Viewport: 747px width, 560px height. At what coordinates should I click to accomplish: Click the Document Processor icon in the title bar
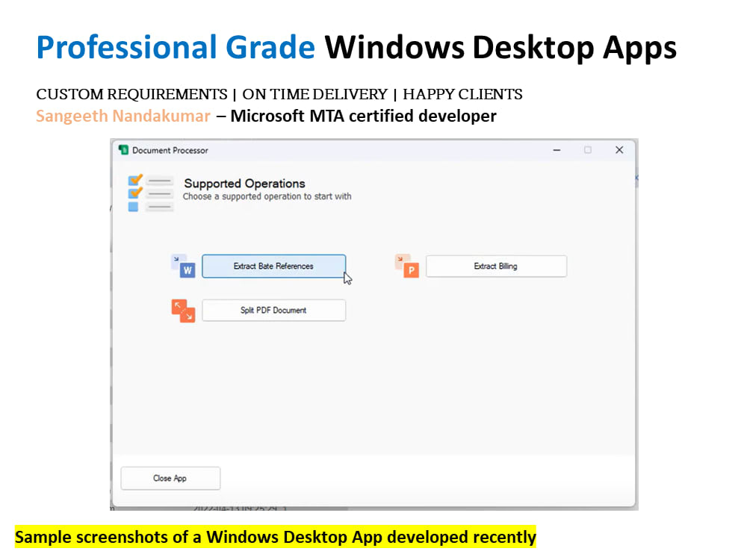123,149
